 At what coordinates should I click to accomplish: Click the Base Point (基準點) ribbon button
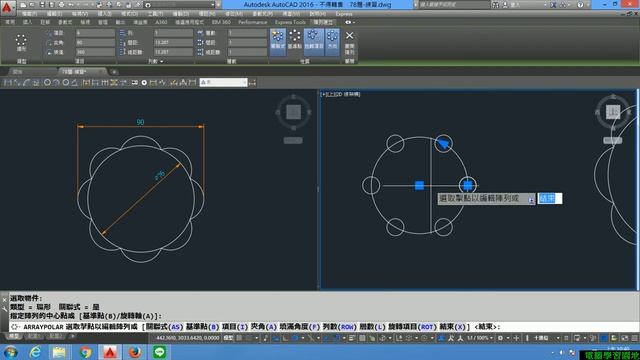pyautogui.click(x=295, y=40)
